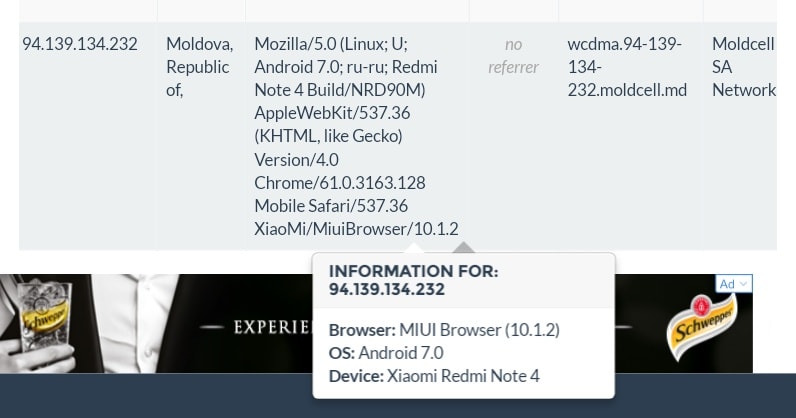Viewport: 796px width, 418px height.
Task: Select the IP address 94.139.134.232 in table row
Action: pos(80,44)
